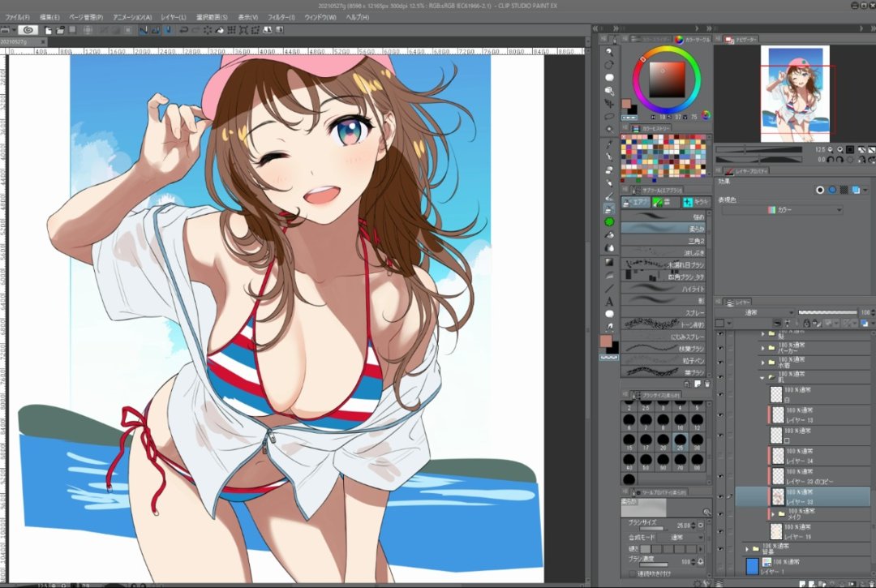
Task: Open Clip Studio with the swirl icon
Action: click(x=28, y=30)
